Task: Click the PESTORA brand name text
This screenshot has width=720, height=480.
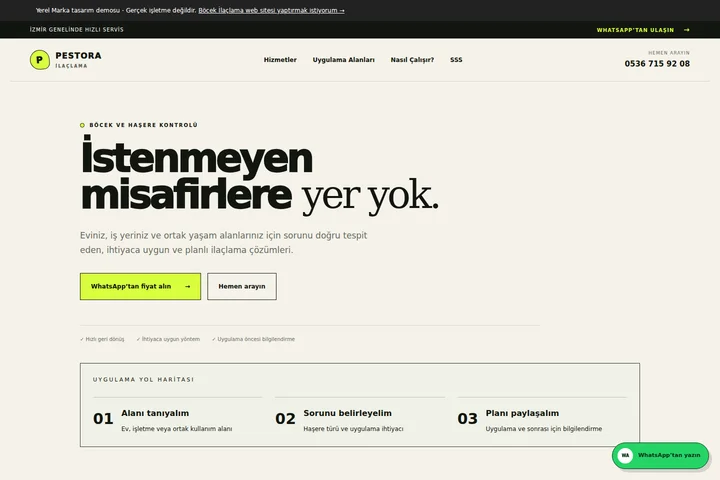Action: coord(79,56)
